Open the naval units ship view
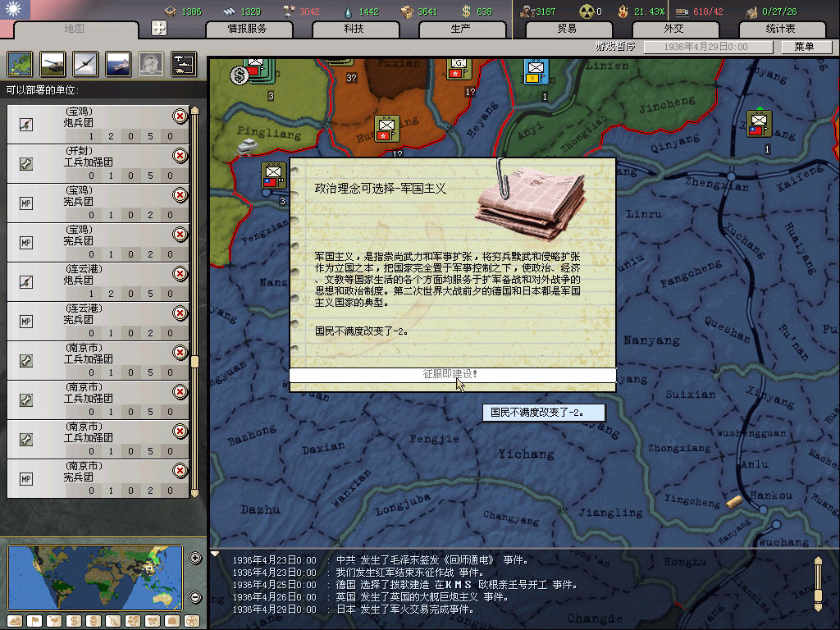Screen dimensions: 840x630 click(x=118, y=63)
